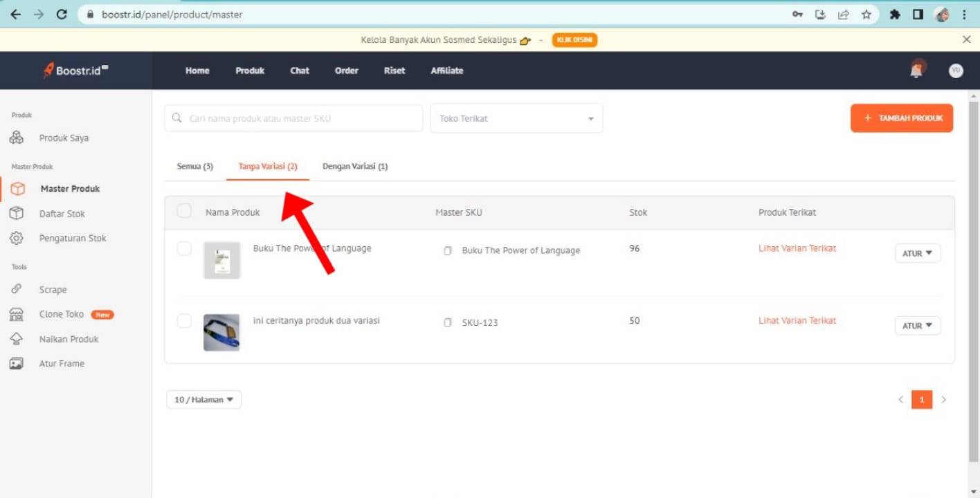Open ATUR dropdown for SKU-123 row
This screenshot has width=980, height=498.
(918, 325)
